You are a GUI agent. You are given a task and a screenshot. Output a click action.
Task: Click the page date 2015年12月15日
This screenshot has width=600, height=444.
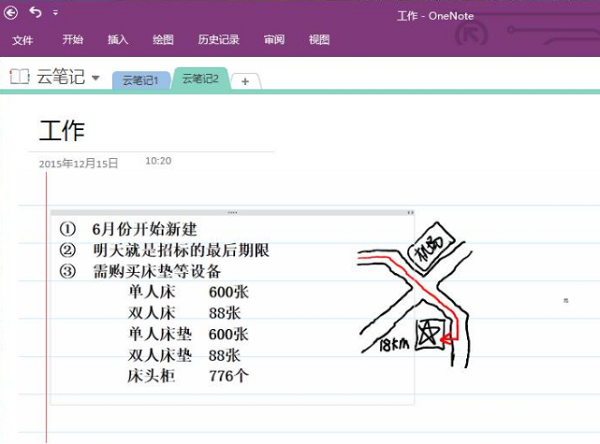[x=78, y=163]
